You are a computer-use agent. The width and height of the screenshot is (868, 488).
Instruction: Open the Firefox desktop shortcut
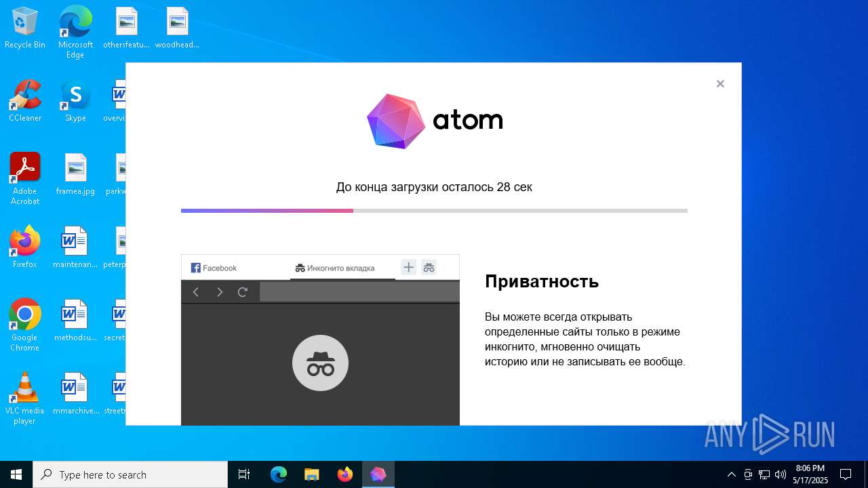(25, 247)
